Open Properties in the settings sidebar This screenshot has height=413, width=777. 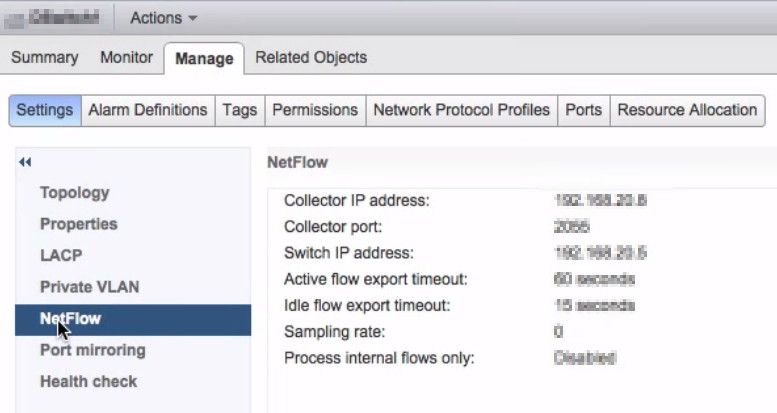(78, 224)
